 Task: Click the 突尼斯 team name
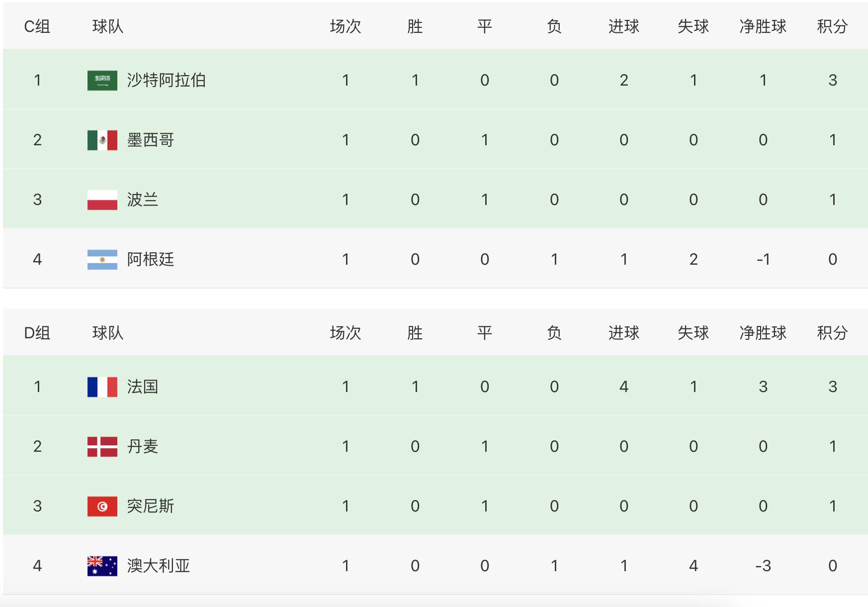[x=150, y=506]
